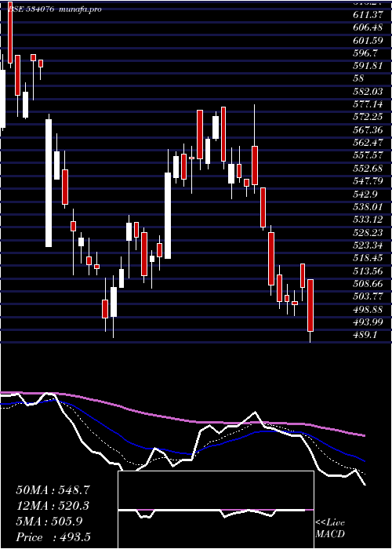Pick the 528.23 axis value
The image size is (392, 549).
coord(368,233)
